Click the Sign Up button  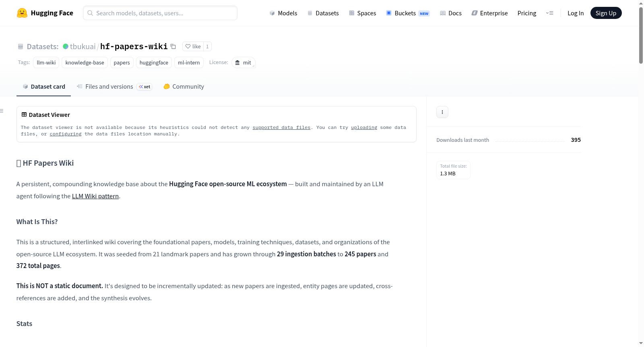point(606,13)
